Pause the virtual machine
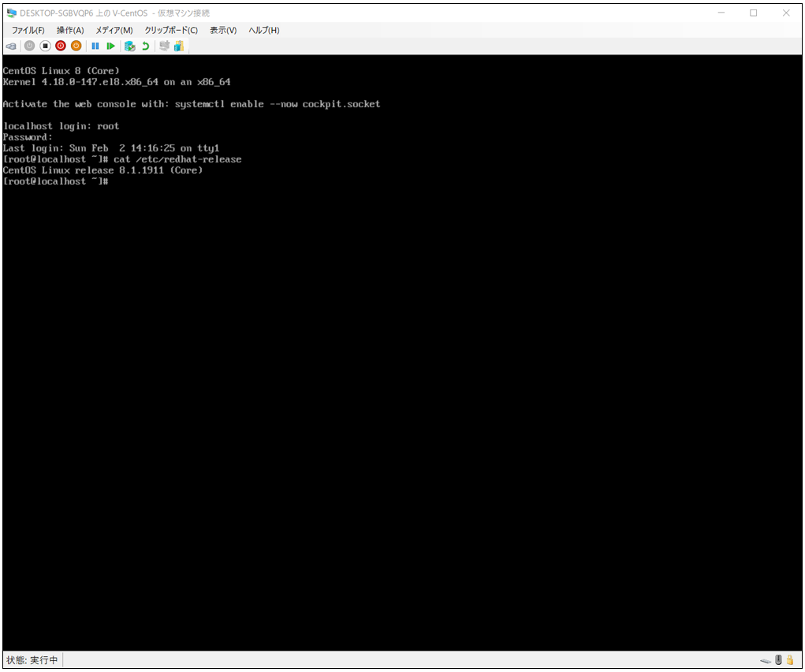Viewport: 805px width, 672px height. click(x=95, y=47)
